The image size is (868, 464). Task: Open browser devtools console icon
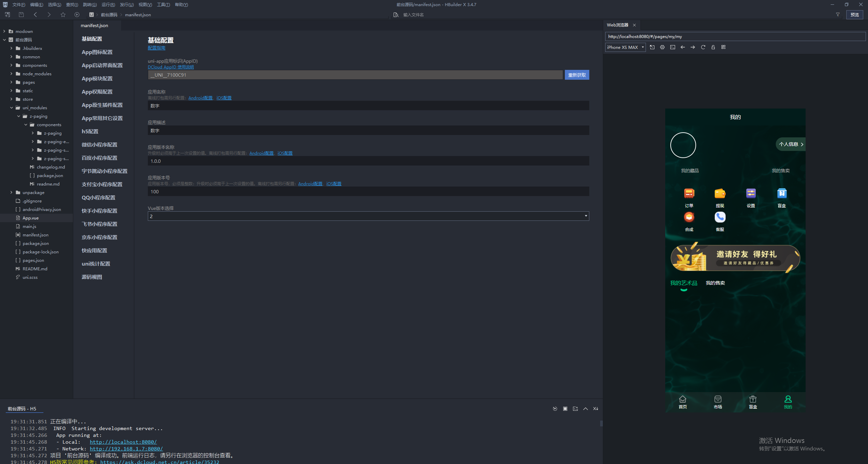pos(673,47)
